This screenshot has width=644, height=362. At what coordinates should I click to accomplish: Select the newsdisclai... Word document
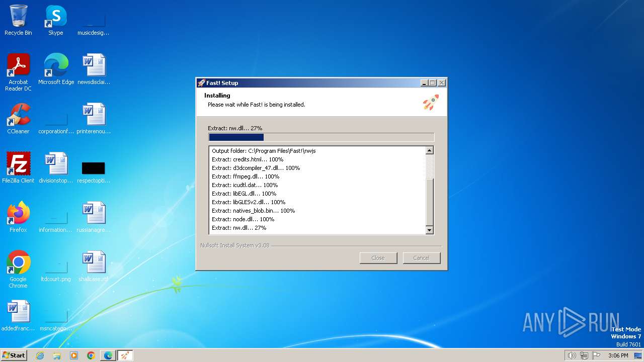point(94,69)
